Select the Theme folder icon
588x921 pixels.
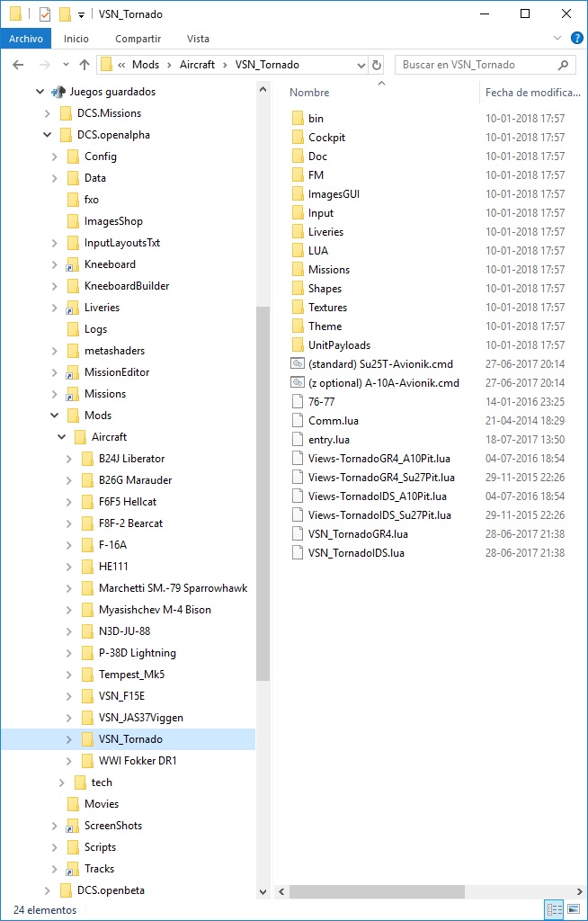298,326
